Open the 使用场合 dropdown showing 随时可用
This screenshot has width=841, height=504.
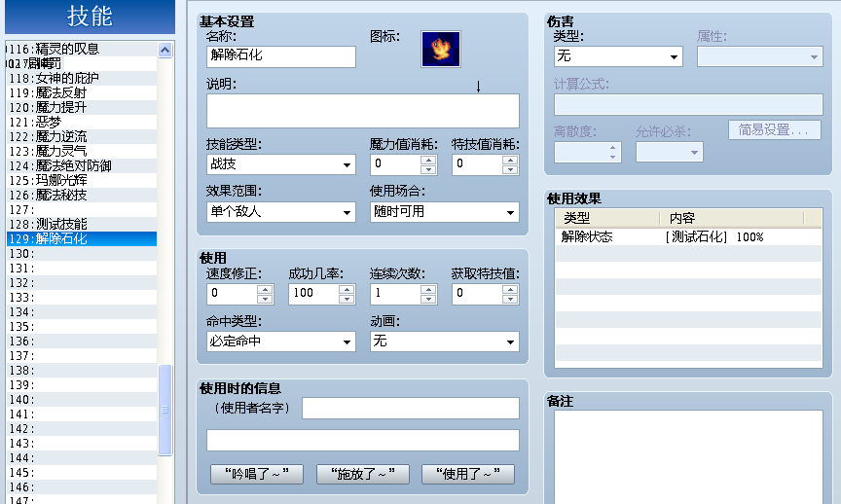[x=445, y=212]
